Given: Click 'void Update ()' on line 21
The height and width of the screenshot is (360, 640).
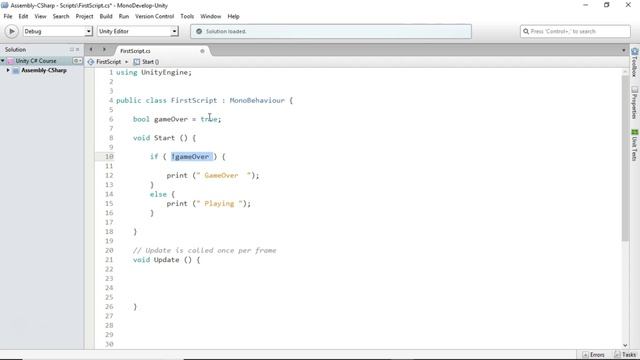Looking at the screenshot, I should pyautogui.click(x=162, y=260).
